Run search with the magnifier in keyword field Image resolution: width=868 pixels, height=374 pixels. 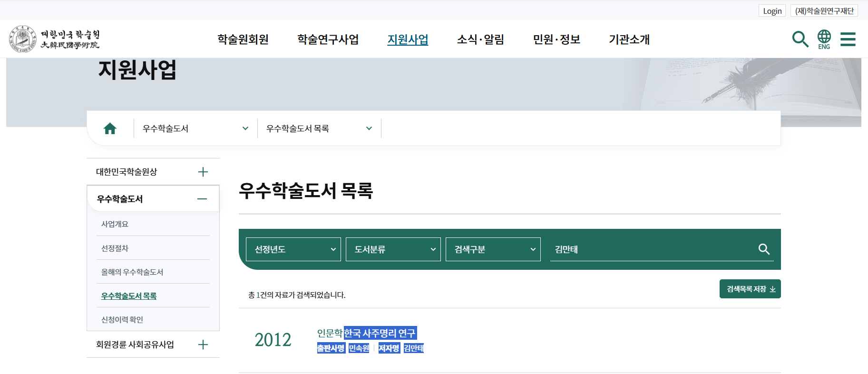(764, 249)
